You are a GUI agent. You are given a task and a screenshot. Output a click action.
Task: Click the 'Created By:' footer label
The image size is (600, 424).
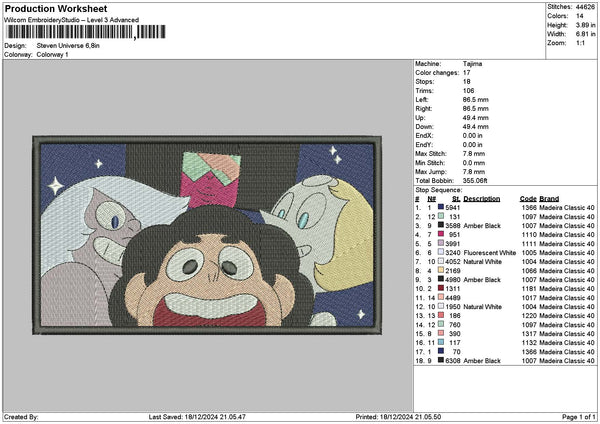(x=21, y=417)
